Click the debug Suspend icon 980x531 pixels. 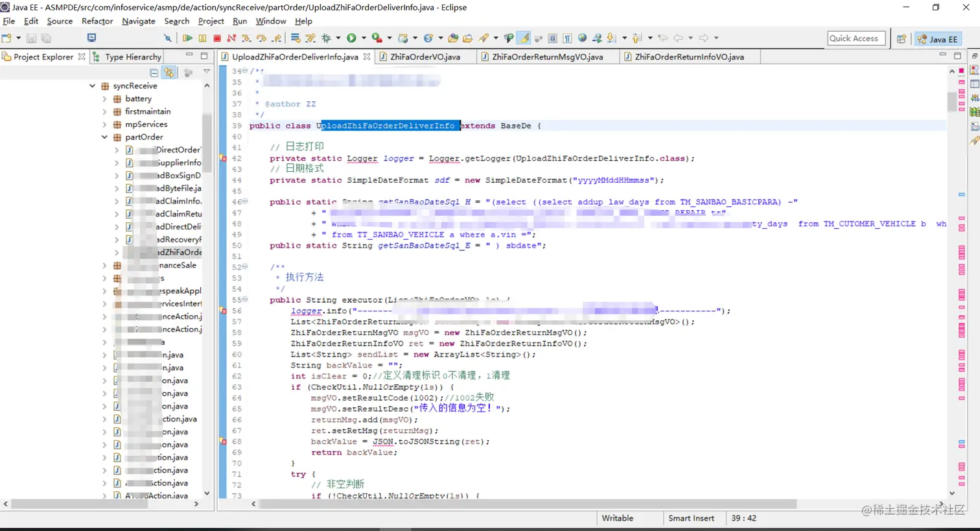[x=202, y=38]
